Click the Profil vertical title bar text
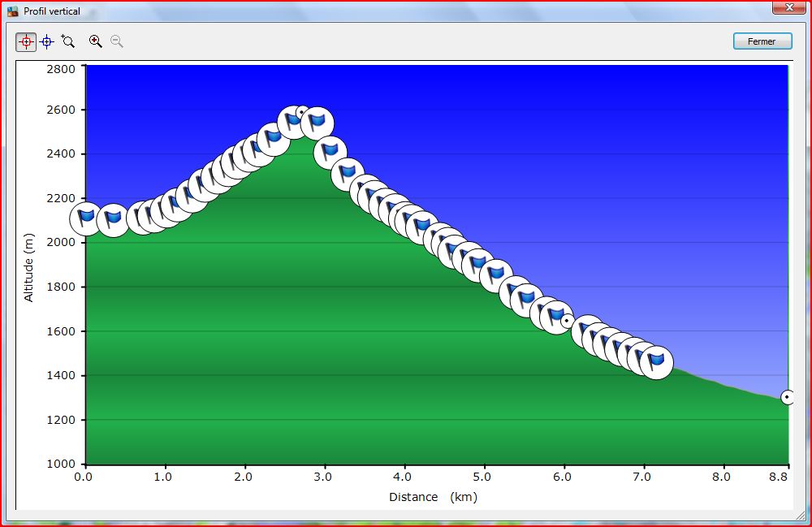Viewport: 812px width, 527px height. click(52, 11)
